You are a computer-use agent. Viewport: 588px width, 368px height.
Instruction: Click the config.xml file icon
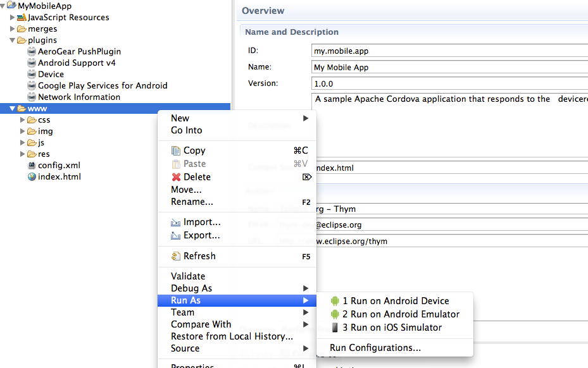[x=32, y=165]
